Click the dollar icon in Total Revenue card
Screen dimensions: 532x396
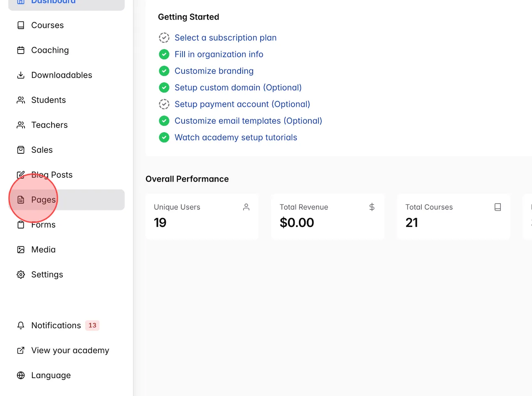pyautogui.click(x=372, y=207)
